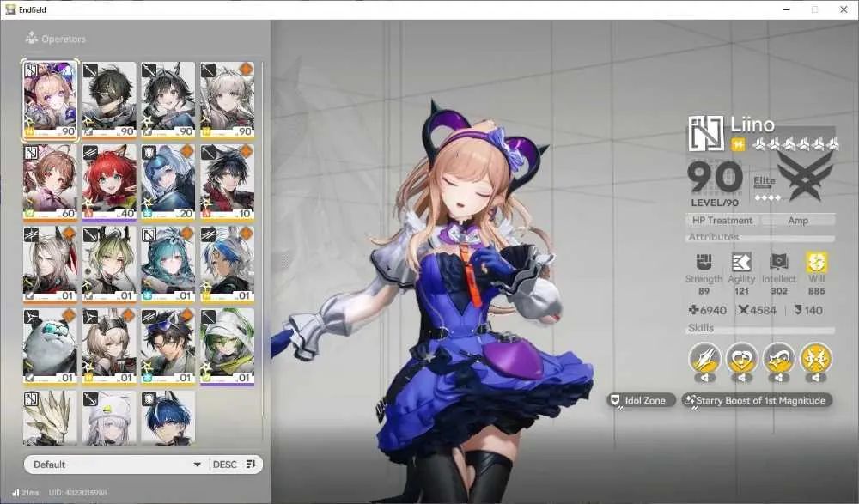
Task: Click the Liino name text
Action: pyautogui.click(x=752, y=124)
